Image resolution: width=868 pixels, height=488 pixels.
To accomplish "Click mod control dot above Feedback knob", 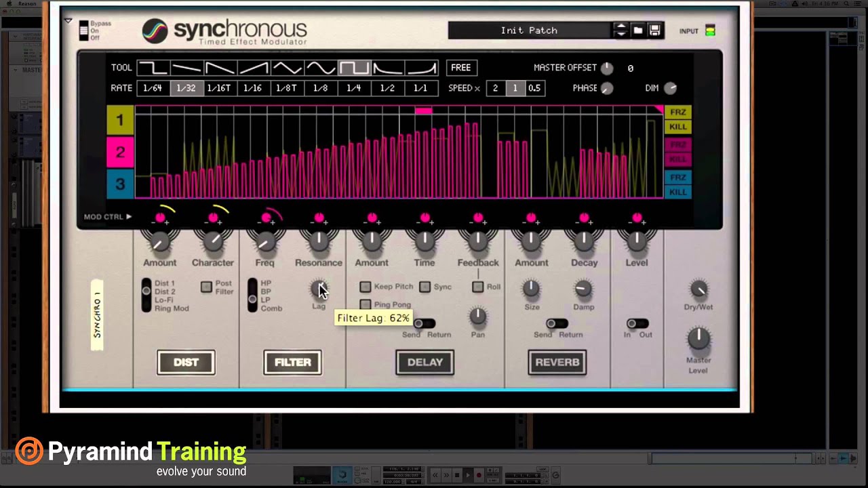I will coord(478,218).
